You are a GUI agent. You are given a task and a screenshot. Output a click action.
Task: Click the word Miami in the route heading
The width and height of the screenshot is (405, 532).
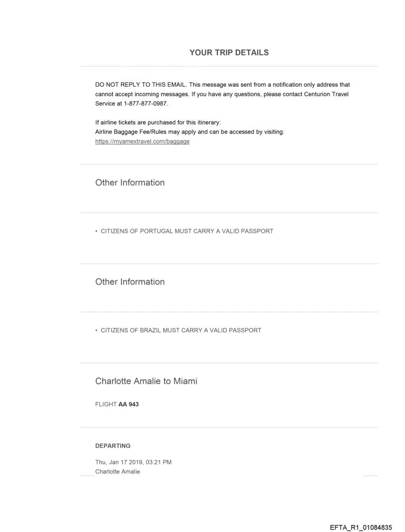184,381
